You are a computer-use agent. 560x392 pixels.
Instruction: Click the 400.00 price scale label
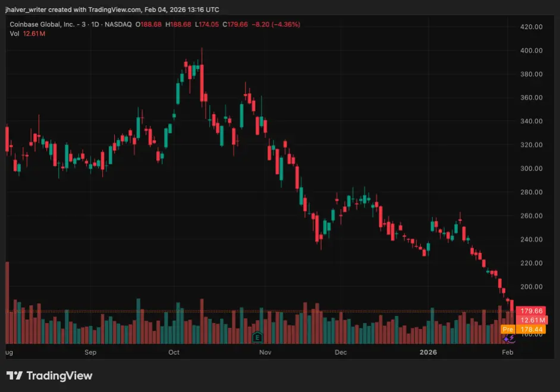coord(531,50)
